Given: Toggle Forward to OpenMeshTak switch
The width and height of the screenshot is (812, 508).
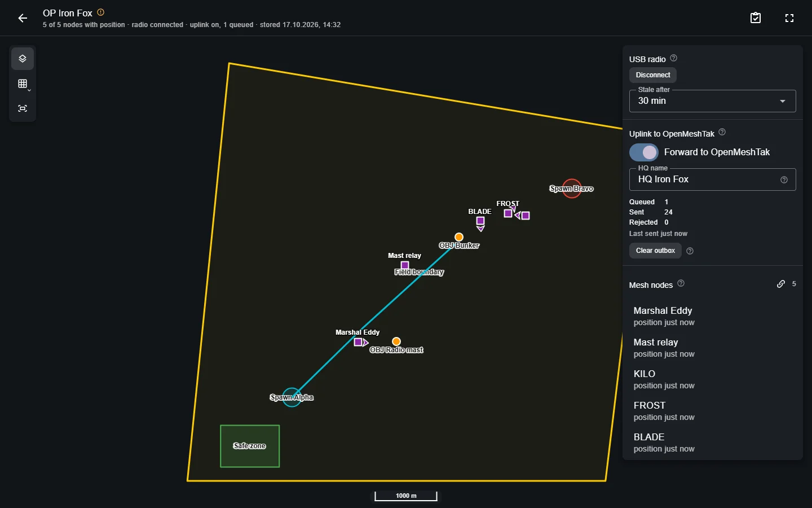Looking at the screenshot, I should (x=644, y=152).
